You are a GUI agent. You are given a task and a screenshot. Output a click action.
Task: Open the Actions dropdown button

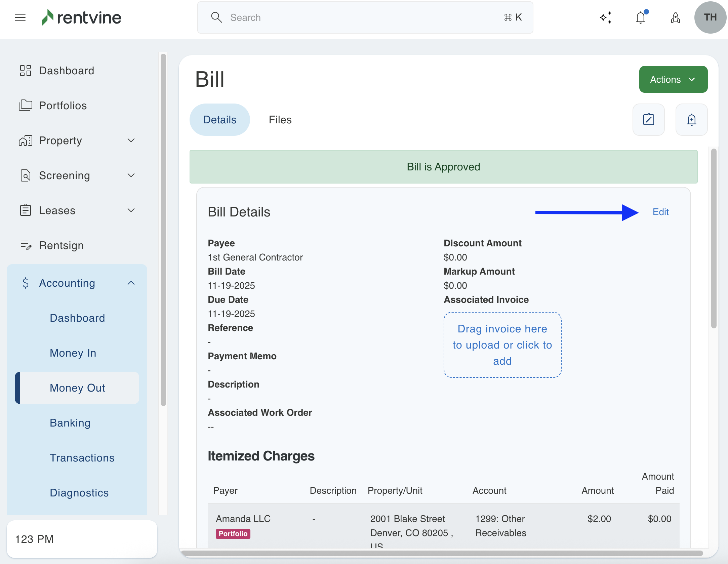point(673,79)
